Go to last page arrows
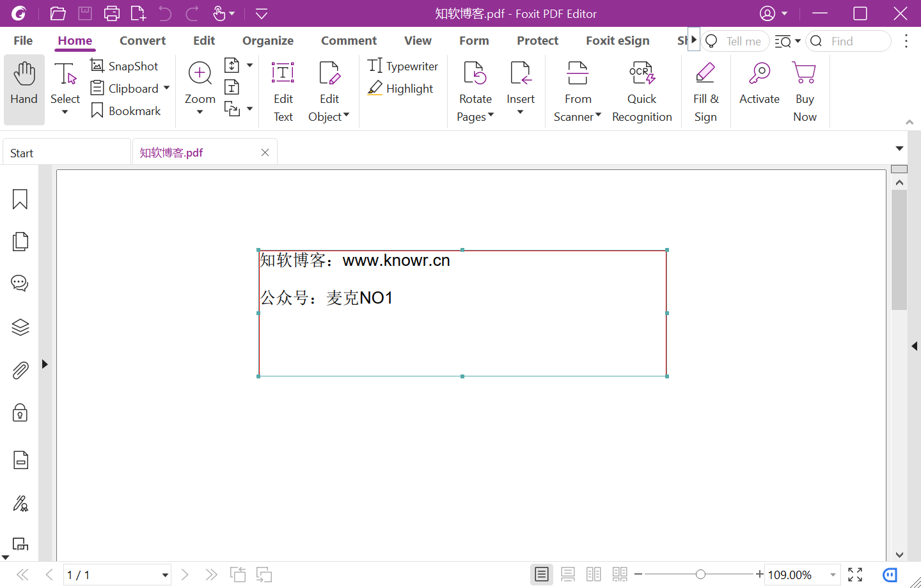This screenshot has width=921, height=588. point(211,575)
